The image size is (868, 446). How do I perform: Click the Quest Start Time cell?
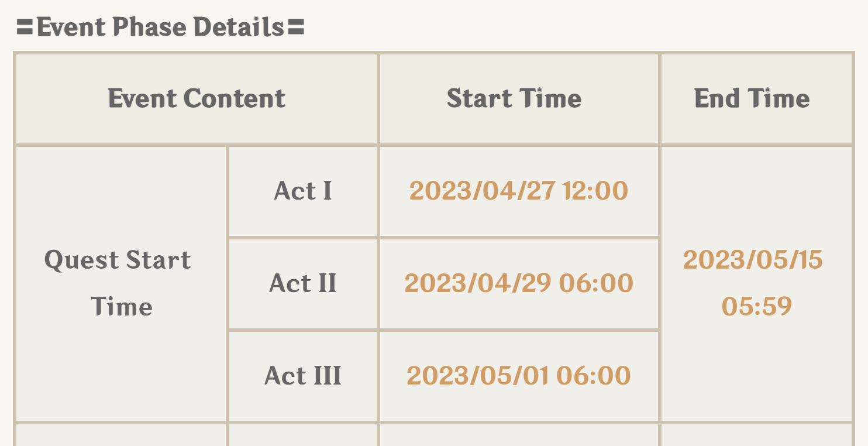119,283
